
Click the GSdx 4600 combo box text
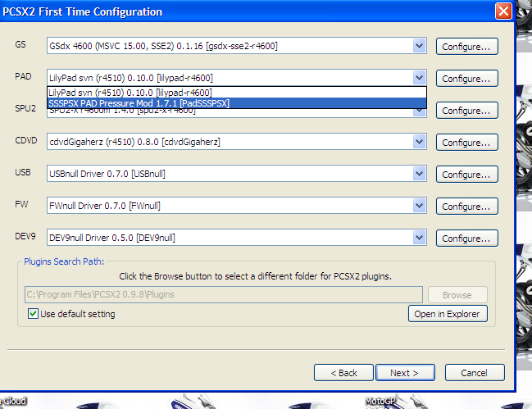[x=163, y=46]
